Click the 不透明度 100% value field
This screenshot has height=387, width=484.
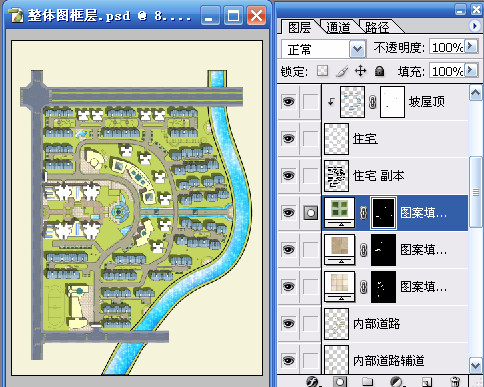[x=447, y=47]
